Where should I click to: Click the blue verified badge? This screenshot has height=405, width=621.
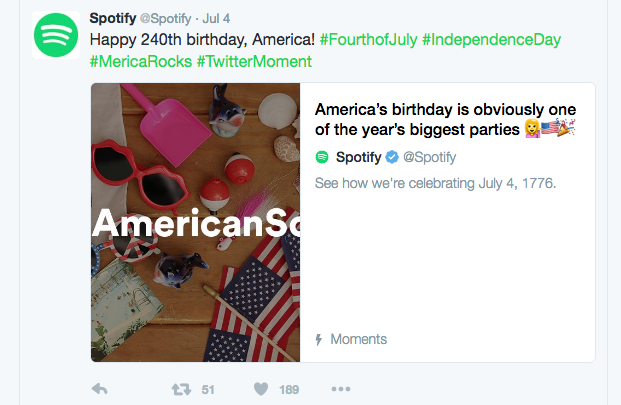tap(393, 157)
